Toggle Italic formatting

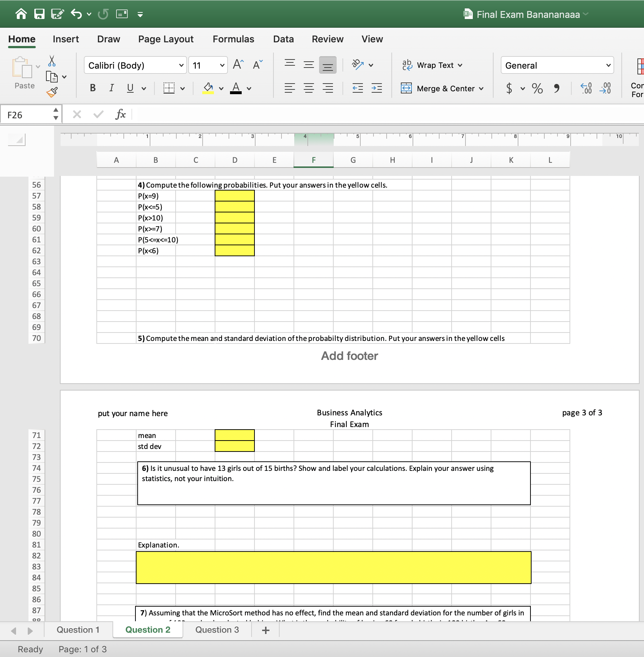(111, 88)
